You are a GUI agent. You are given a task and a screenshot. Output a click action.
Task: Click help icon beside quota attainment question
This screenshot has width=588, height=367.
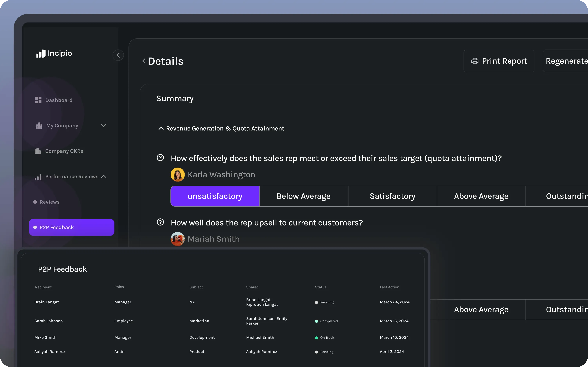pos(160,158)
